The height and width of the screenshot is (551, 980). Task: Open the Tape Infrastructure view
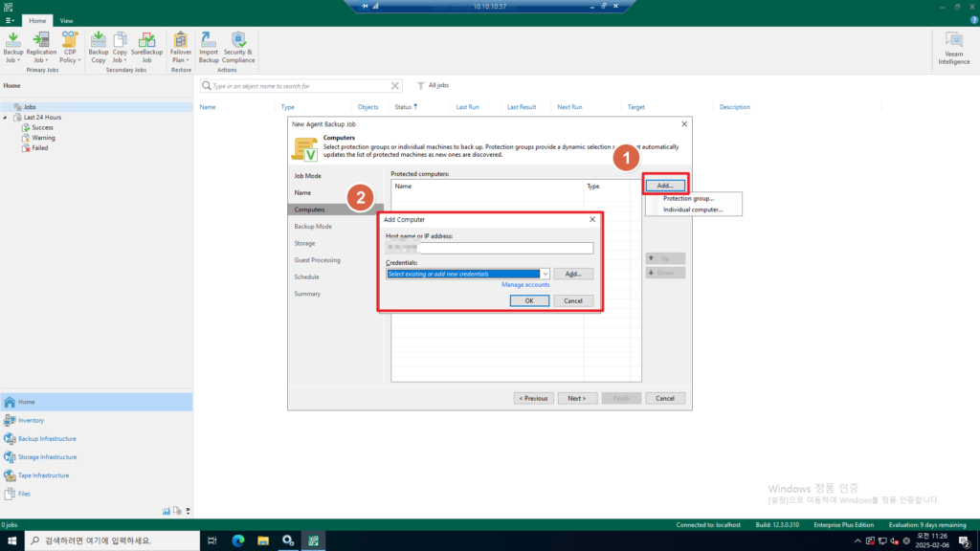(x=97, y=475)
